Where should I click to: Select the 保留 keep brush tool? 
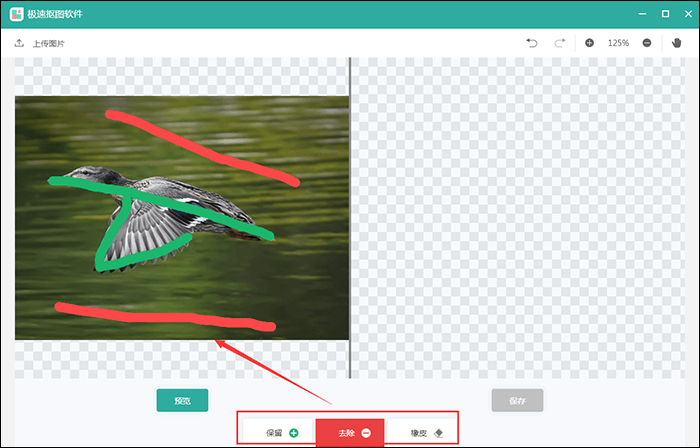(x=279, y=432)
